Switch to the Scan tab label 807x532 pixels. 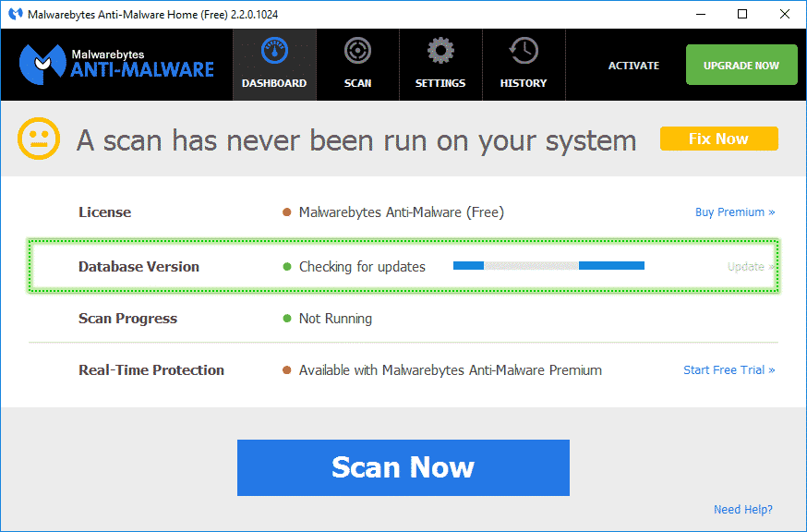[x=357, y=83]
